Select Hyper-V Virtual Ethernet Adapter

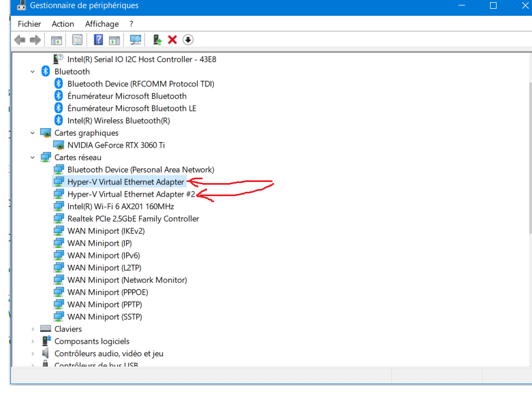pyautogui.click(x=125, y=182)
